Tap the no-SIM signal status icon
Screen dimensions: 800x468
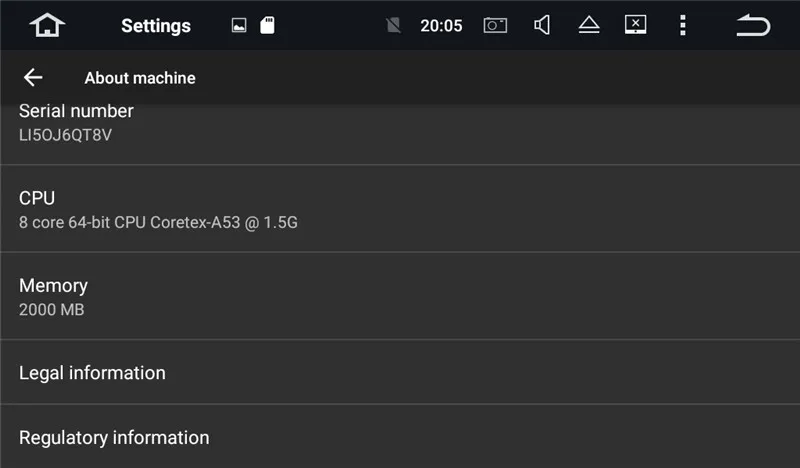point(393,26)
